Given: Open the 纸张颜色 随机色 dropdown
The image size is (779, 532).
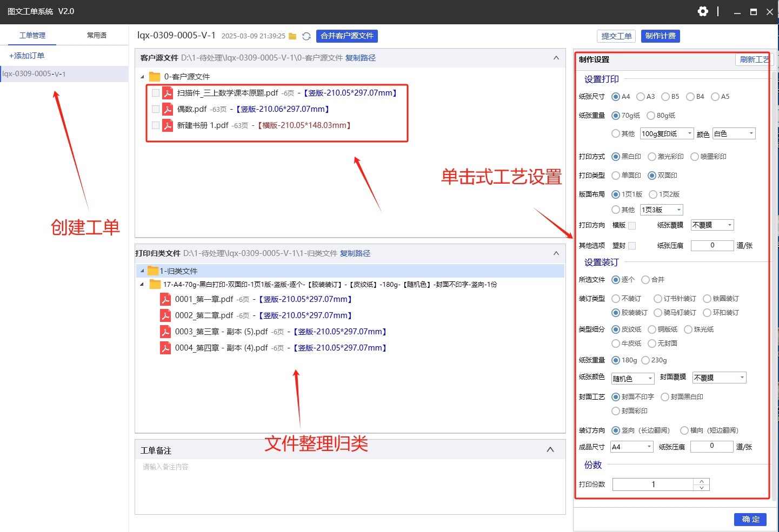Looking at the screenshot, I should point(632,379).
